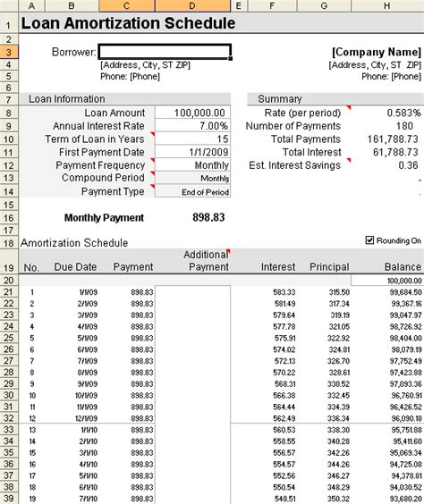Image resolution: width=424 pixels, height=504 pixels.
Task: Click the Monthly Payment value 898.83 in bold
Action: point(208,218)
